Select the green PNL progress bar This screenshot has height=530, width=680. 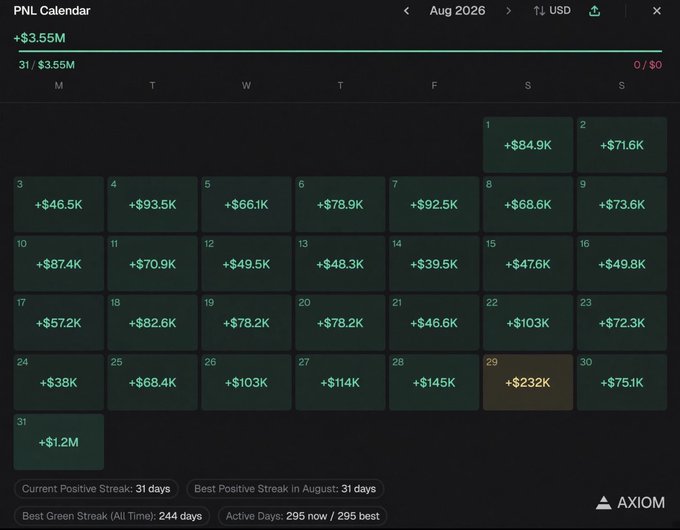coord(340,51)
